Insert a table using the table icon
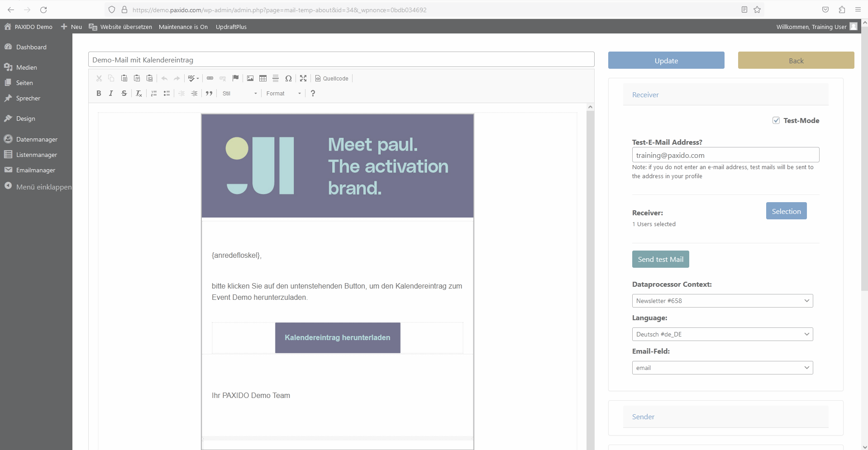The width and height of the screenshot is (868, 450). pyautogui.click(x=263, y=78)
